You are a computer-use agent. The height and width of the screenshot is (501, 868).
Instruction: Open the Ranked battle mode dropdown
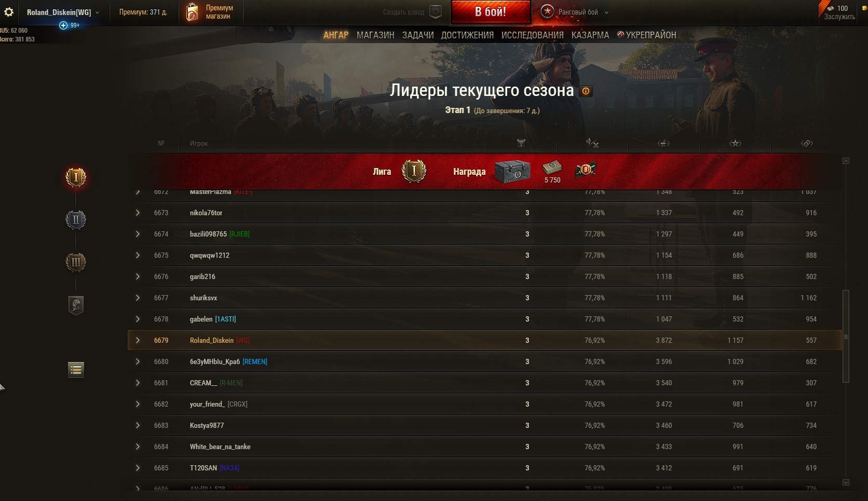pyautogui.click(x=574, y=12)
